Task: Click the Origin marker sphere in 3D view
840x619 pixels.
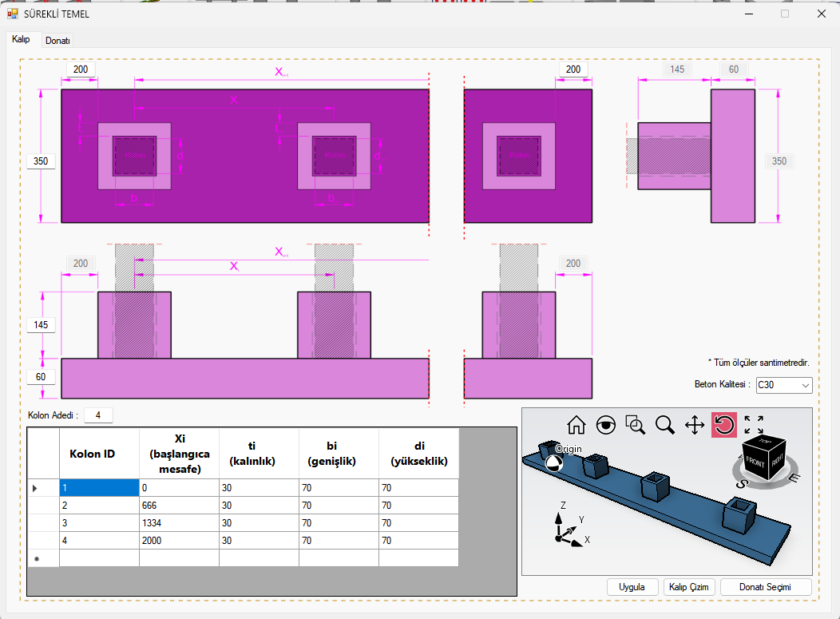Action: click(x=553, y=464)
